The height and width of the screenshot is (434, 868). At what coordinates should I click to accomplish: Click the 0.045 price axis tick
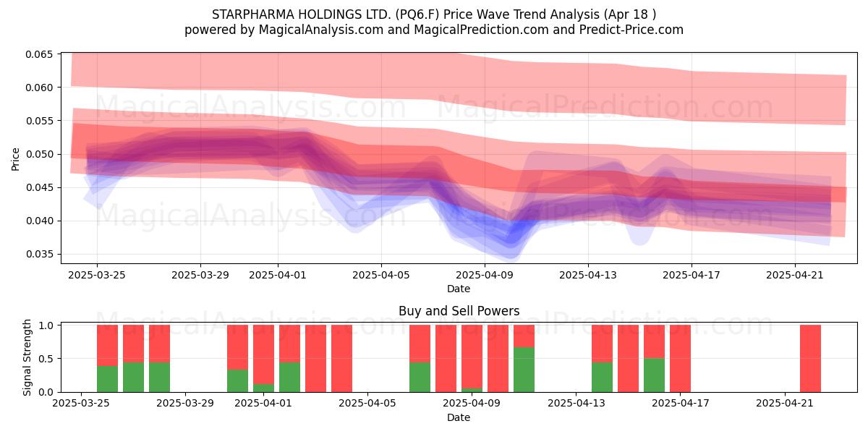click(41, 187)
